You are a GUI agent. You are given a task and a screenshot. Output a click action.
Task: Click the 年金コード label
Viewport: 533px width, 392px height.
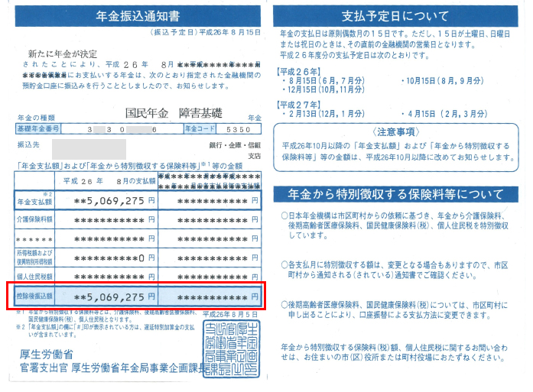coord(200,128)
